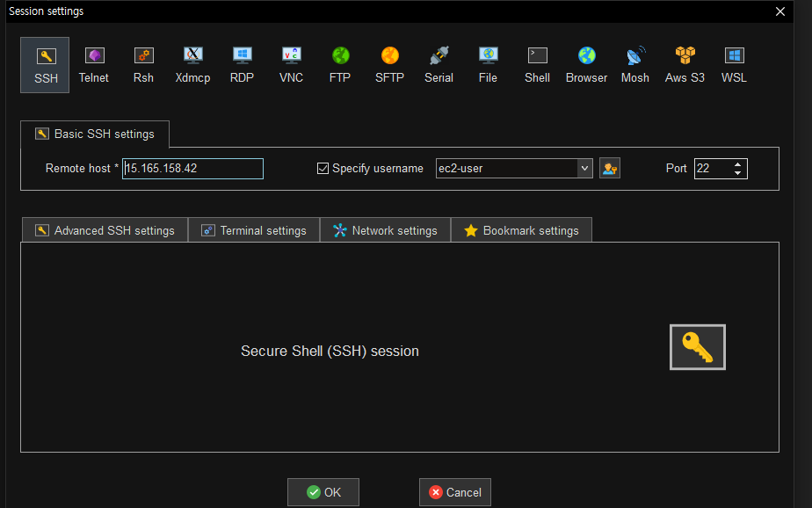812x508 pixels.
Task: Select the Mosh session type
Action: [x=635, y=65]
